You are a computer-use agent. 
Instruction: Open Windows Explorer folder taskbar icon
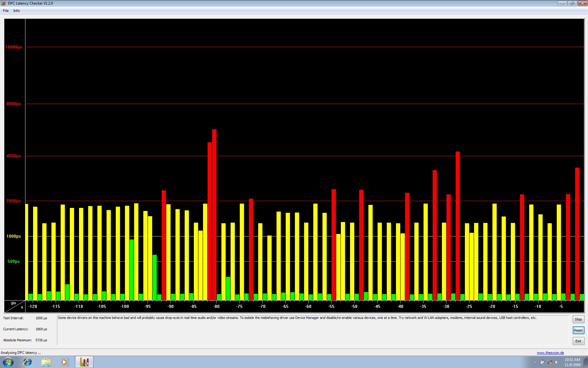[x=46, y=362]
